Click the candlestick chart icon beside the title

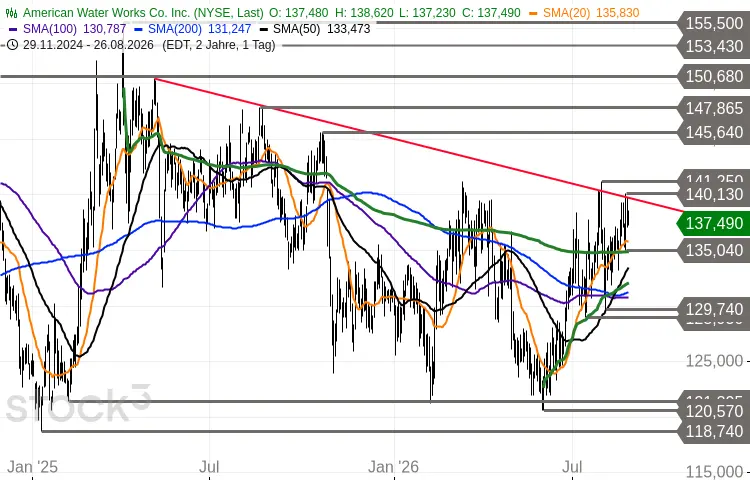pyautogui.click(x=11, y=13)
